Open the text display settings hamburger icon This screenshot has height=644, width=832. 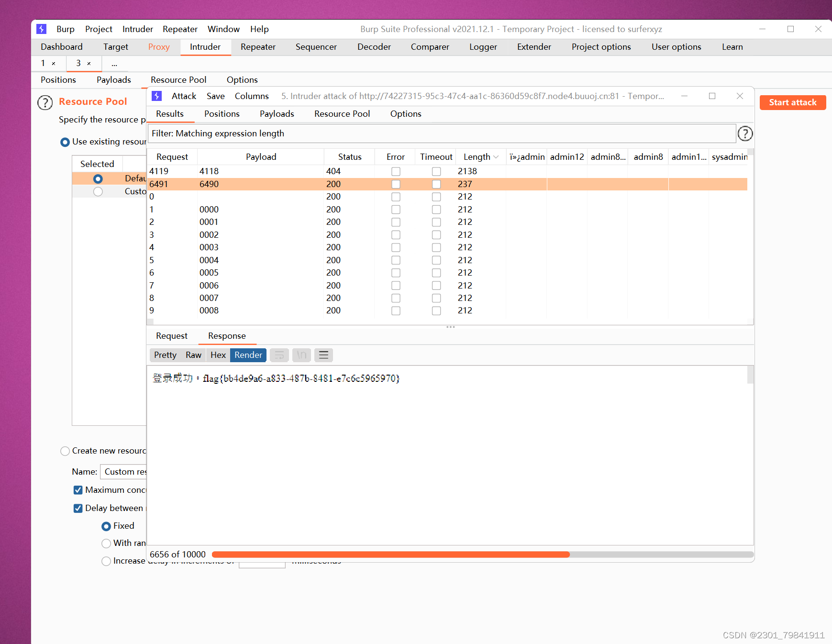point(323,355)
